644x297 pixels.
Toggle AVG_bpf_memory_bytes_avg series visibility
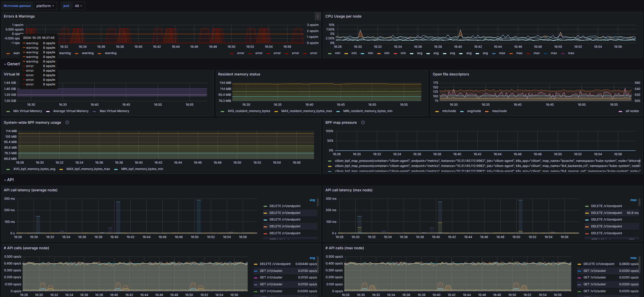click(34, 169)
